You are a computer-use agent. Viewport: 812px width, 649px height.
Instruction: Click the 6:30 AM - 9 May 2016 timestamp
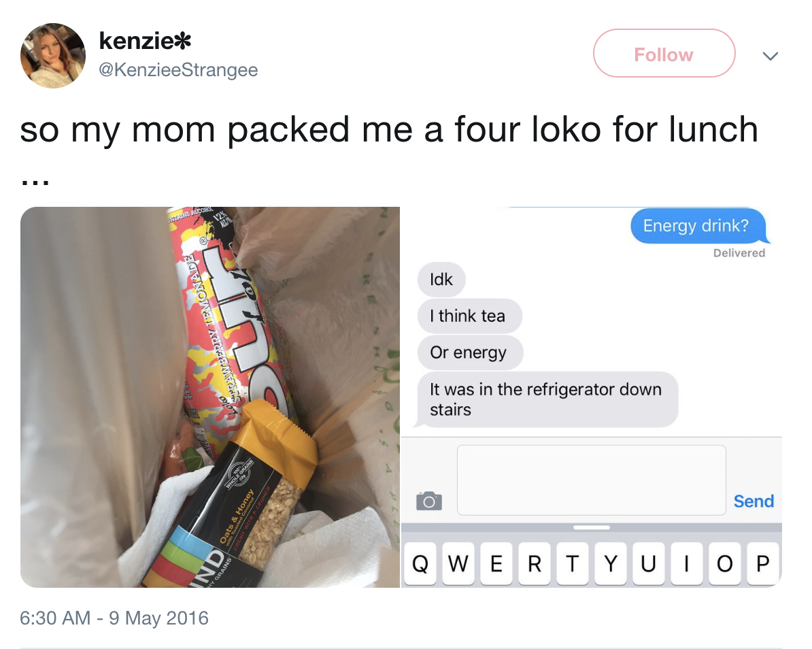pos(114,618)
